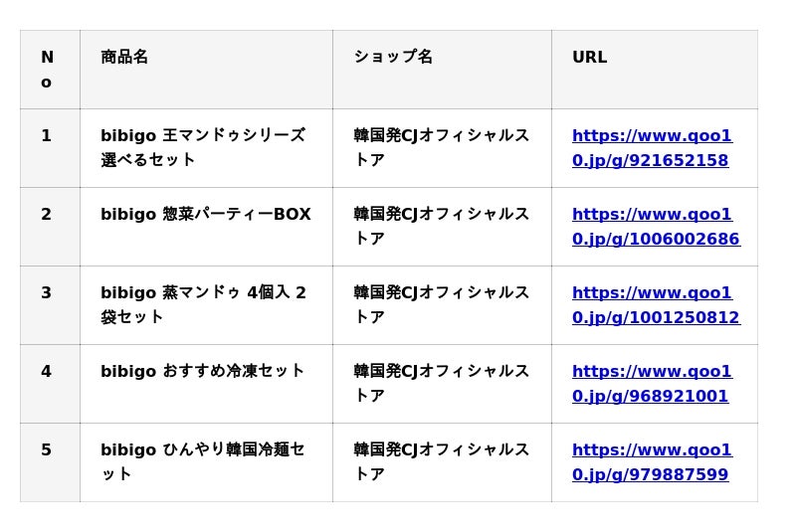Click the No column header
This screenshot has width=796, height=532.
click(x=47, y=70)
